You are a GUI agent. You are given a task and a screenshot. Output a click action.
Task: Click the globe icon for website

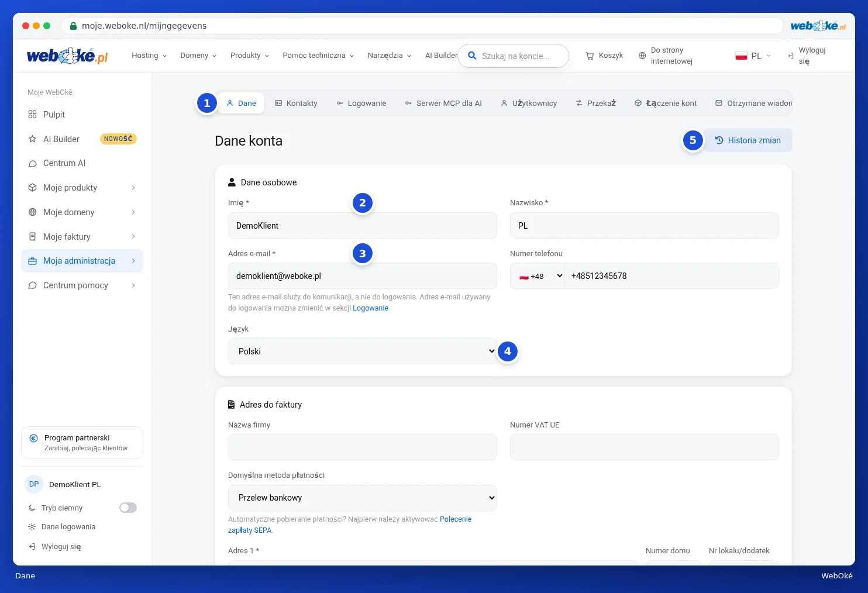click(642, 56)
